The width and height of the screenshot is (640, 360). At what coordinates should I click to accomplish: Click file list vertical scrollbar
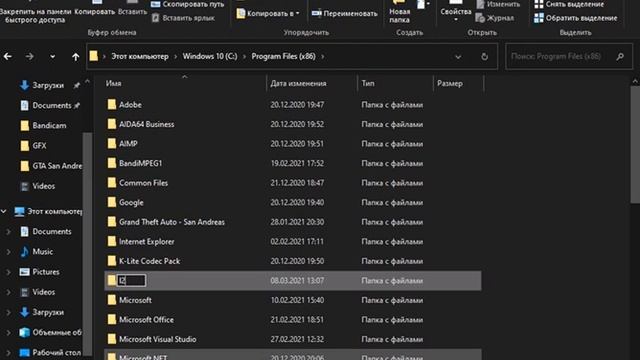[x=635, y=143]
